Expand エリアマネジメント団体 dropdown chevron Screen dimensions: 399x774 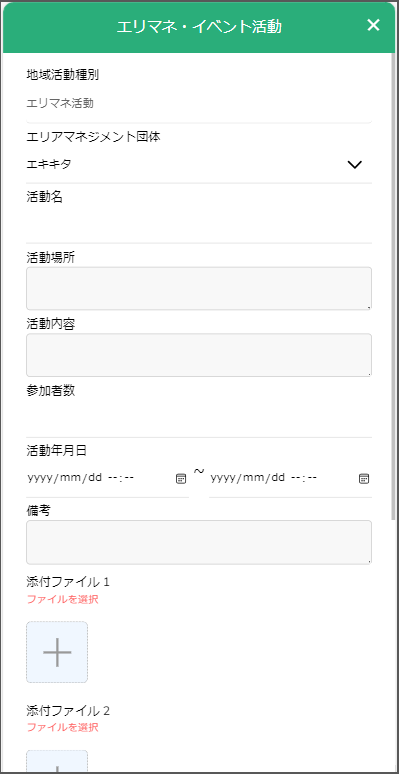pyautogui.click(x=355, y=165)
